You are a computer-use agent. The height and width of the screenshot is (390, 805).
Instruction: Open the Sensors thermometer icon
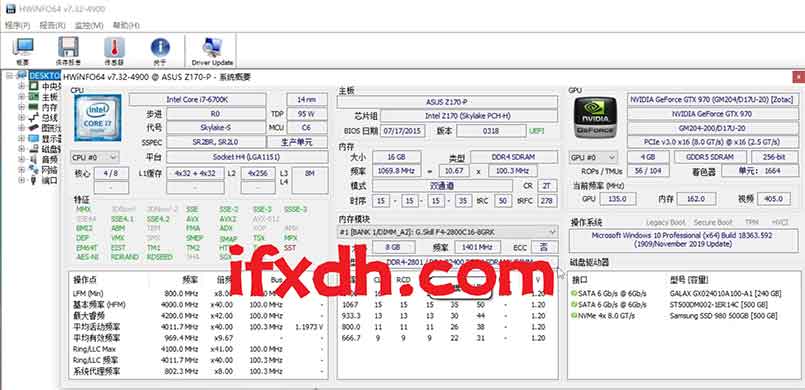114,47
